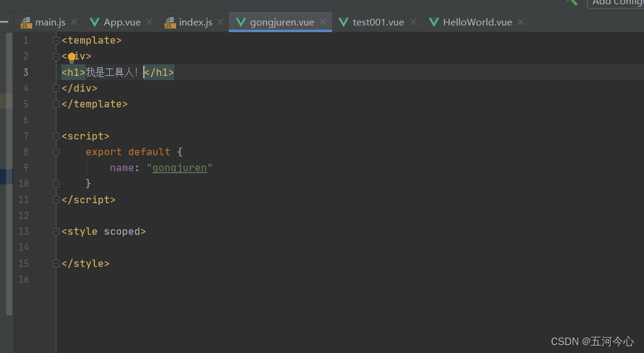Close the test001.vue tab
644x353 pixels.
click(413, 22)
